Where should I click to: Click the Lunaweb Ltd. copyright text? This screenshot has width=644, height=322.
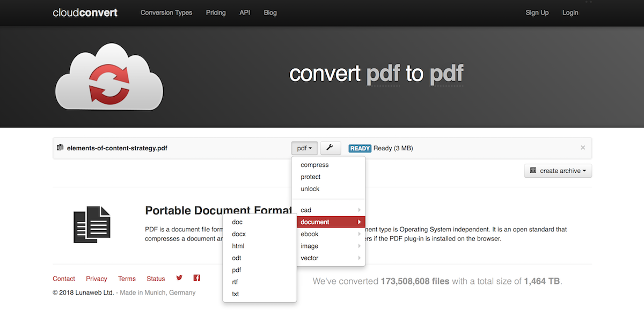coord(83,293)
